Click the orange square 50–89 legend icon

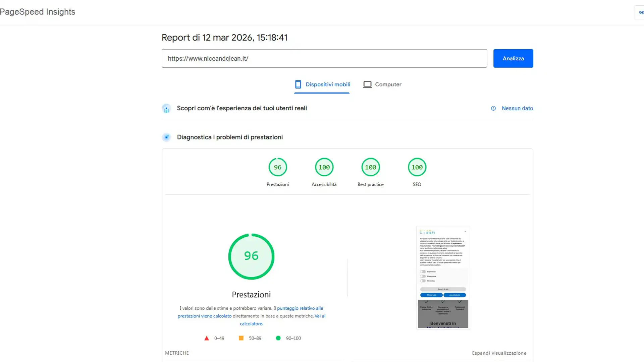[x=241, y=338]
